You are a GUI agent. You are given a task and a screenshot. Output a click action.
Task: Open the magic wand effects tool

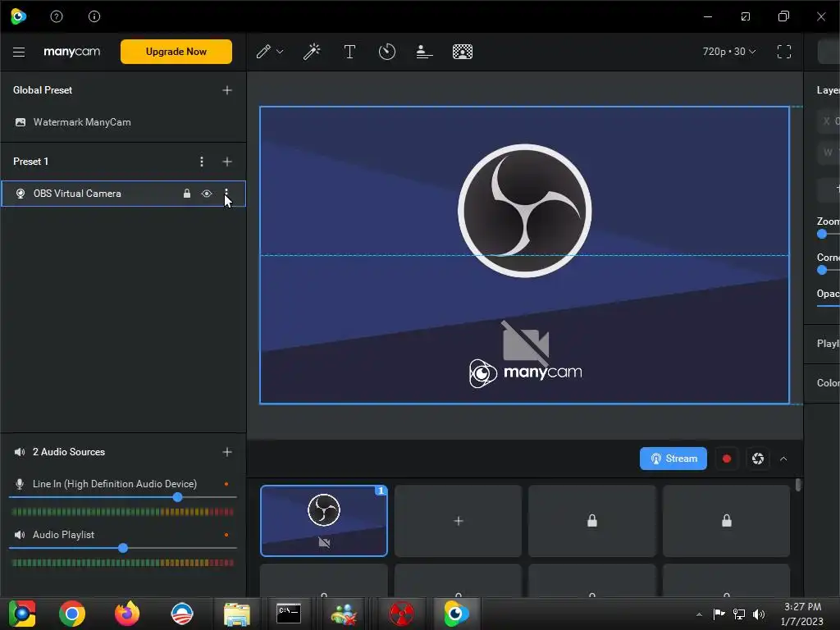point(311,52)
